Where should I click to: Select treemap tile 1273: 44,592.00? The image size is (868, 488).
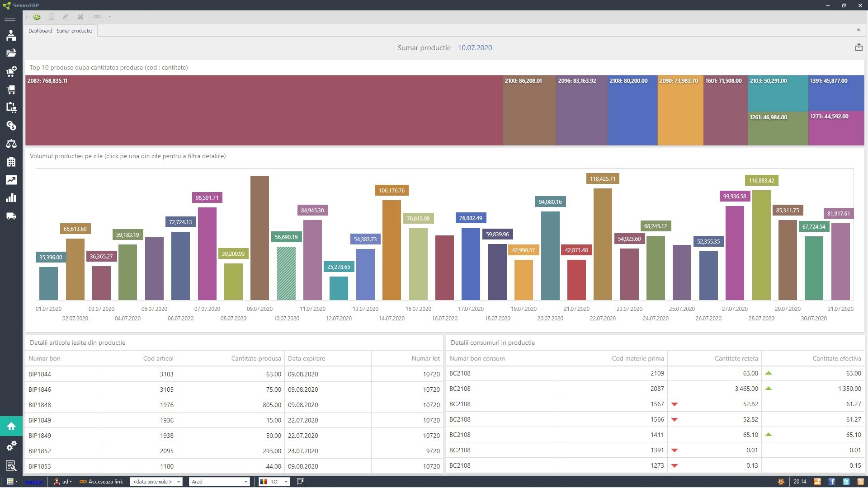[836, 128]
